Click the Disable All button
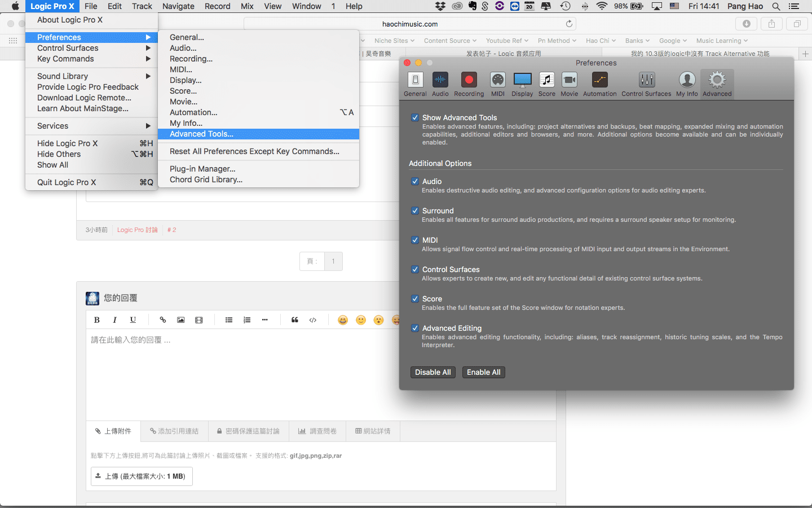 (x=433, y=373)
